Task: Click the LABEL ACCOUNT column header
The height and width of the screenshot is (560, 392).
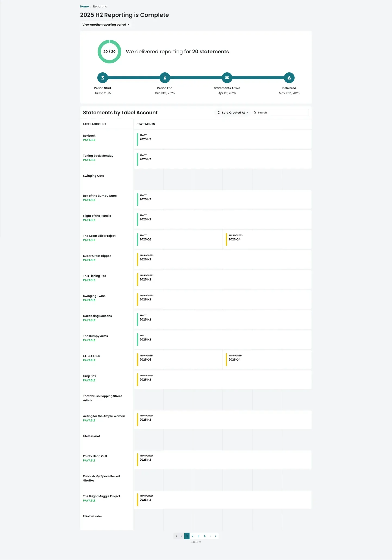Action: pyautogui.click(x=95, y=124)
